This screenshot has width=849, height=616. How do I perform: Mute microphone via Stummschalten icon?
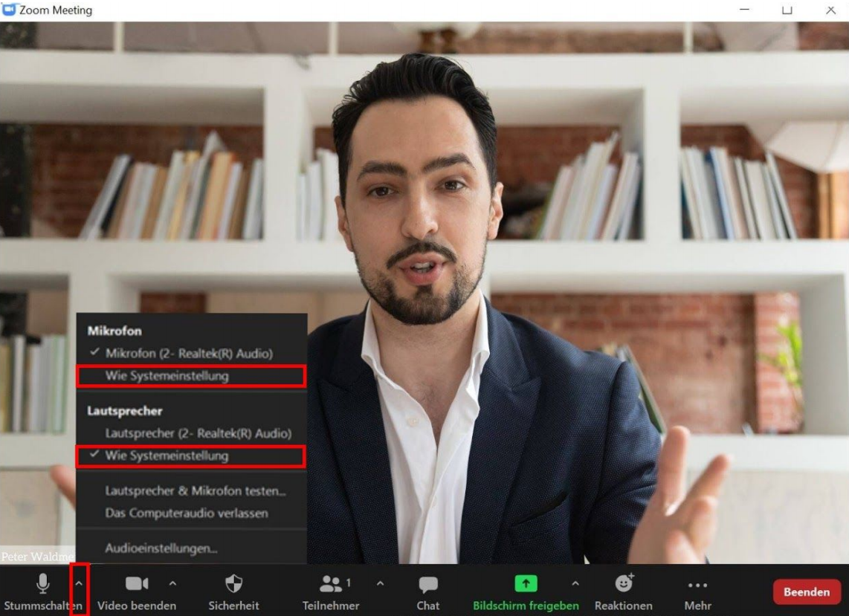click(x=43, y=584)
